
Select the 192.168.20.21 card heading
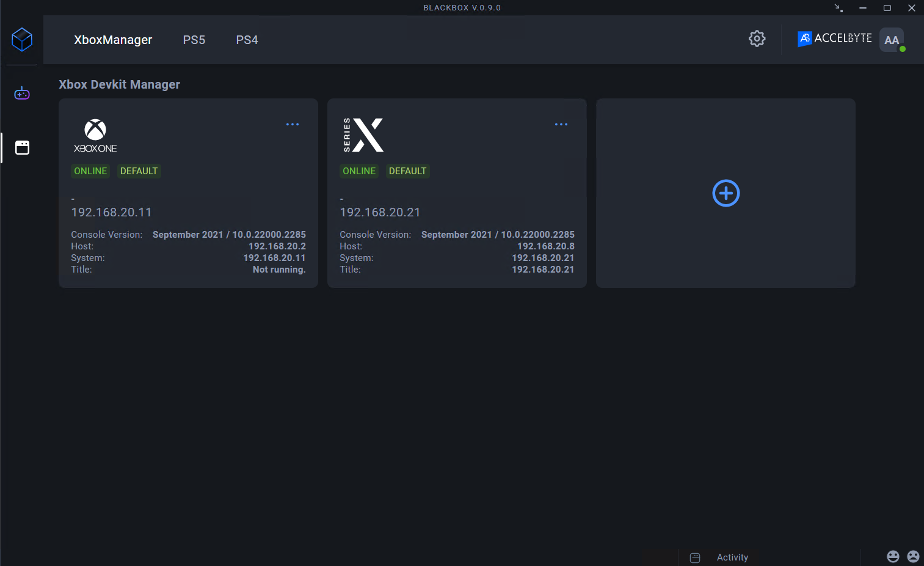pos(380,212)
